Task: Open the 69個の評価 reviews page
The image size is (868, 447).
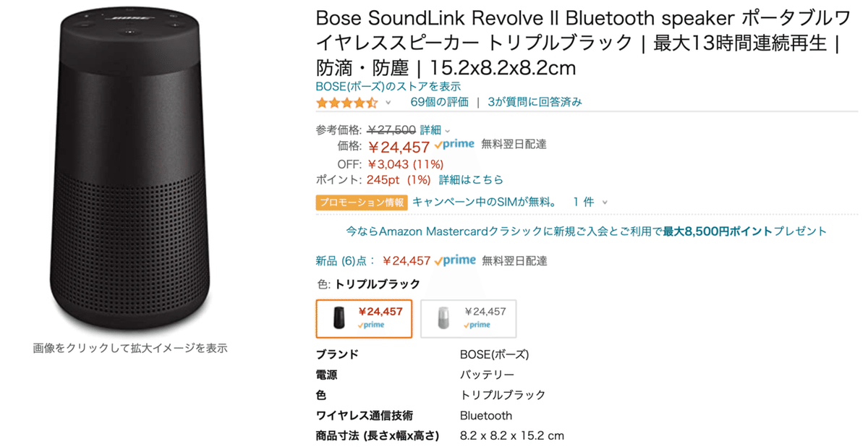Action: click(440, 102)
